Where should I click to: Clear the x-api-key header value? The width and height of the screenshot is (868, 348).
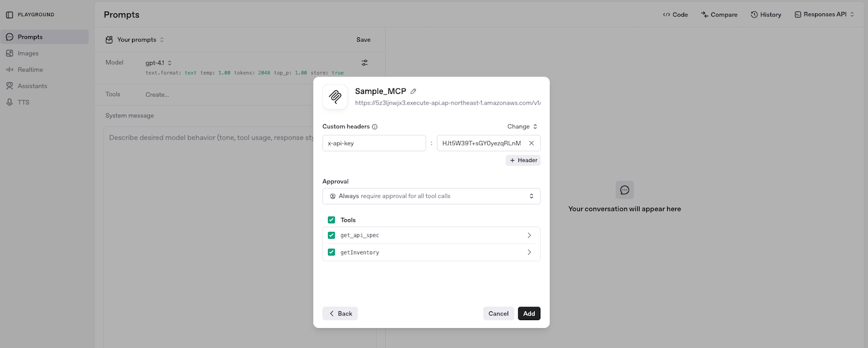(x=531, y=143)
